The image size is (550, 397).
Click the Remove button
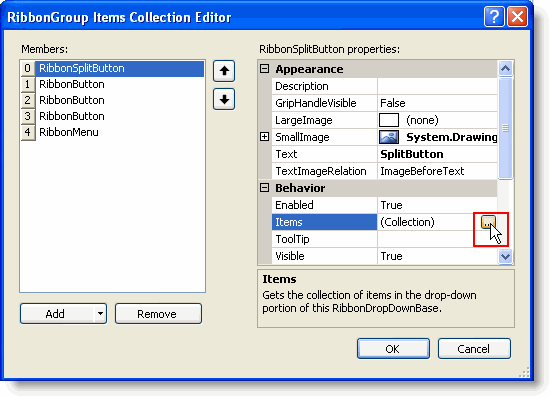tap(158, 314)
